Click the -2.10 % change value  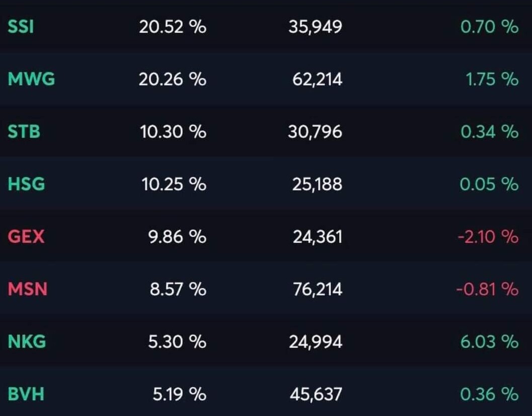[x=487, y=237]
